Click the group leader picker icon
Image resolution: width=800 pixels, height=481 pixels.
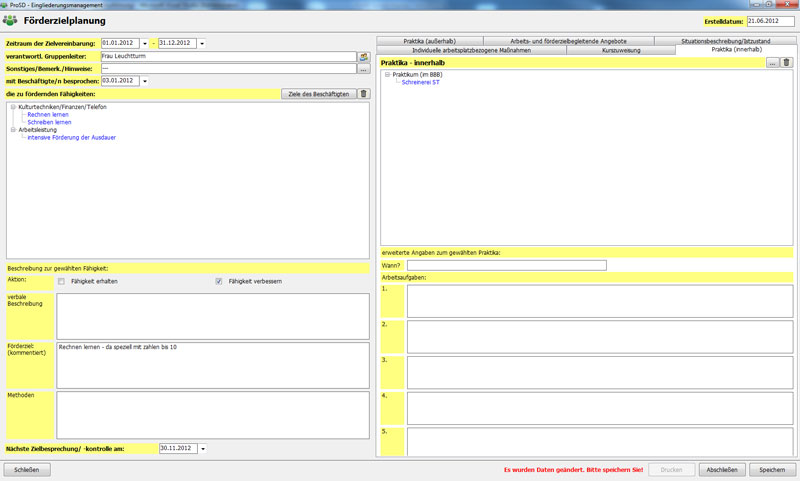tap(364, 56)
